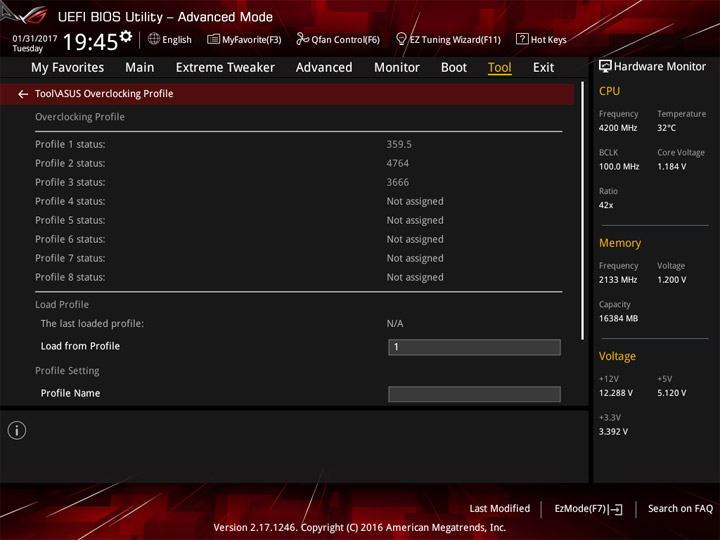
Task: Select the Tool tab
Action: click(500, 68)
